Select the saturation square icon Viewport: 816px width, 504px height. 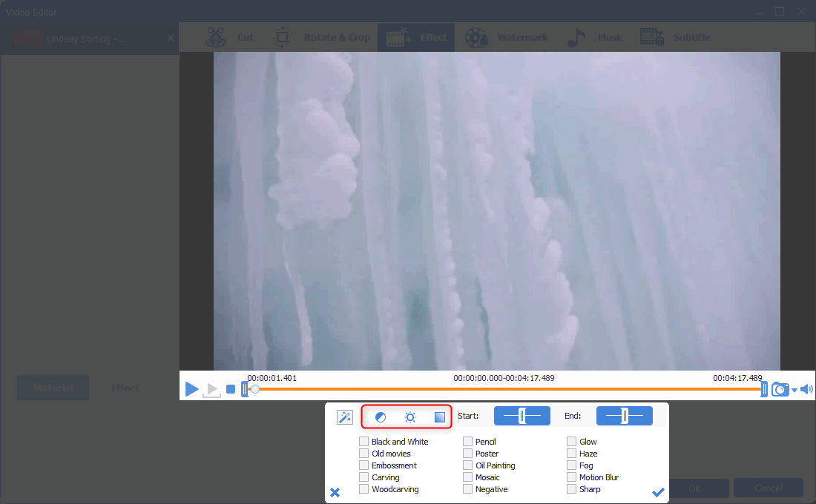pyautogui.click(x=440, y=417)
